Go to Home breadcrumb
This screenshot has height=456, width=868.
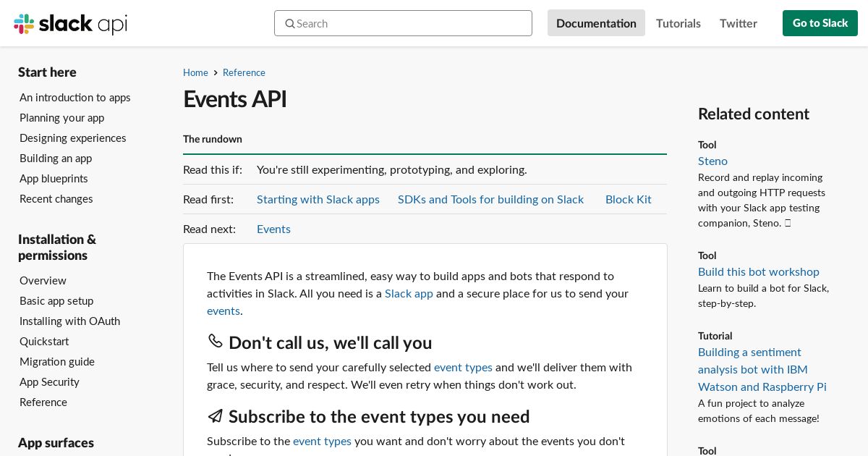pyautogui.click(x=195, y=72)
